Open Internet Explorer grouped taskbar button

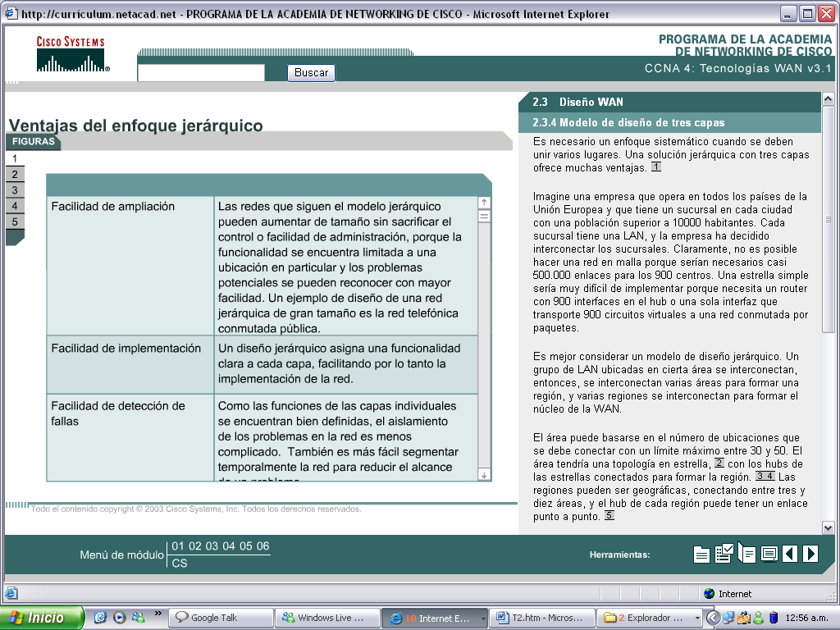point(434,618)
